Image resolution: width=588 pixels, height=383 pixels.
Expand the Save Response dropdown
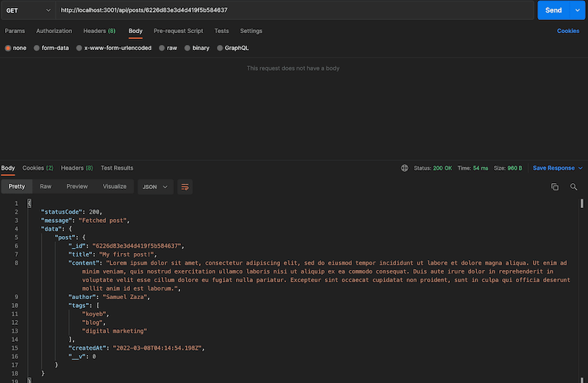point(581,168)
